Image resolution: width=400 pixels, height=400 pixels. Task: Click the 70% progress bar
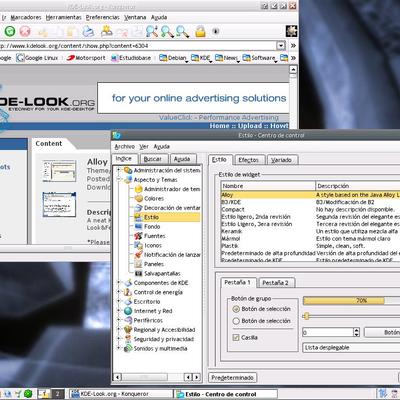pyautogui.click(x=351, y=300)
